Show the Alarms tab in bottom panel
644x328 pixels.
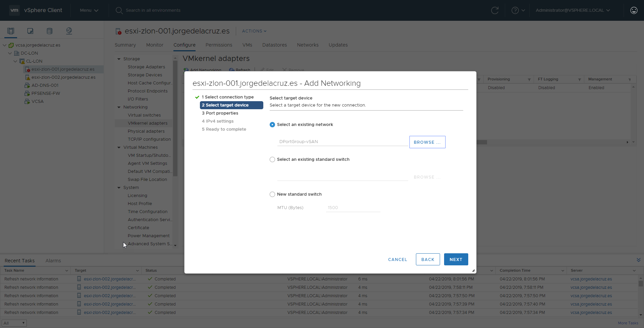[53, 261]
